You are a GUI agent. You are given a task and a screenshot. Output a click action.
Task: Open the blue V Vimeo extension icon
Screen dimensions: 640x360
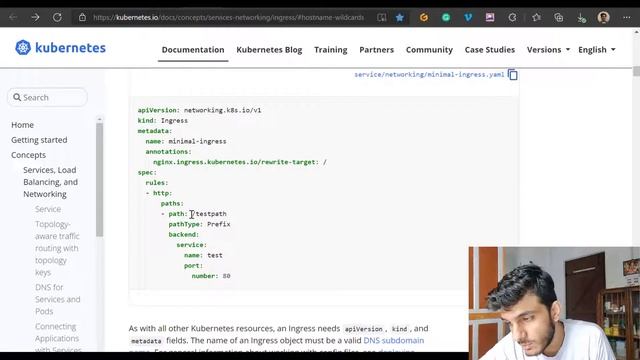[468, 17]
